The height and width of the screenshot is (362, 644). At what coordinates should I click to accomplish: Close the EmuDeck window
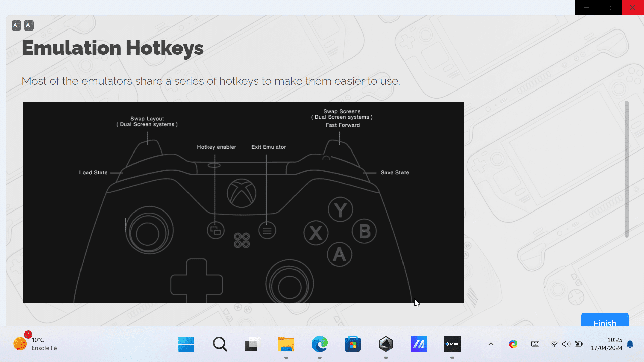[633, 7]
